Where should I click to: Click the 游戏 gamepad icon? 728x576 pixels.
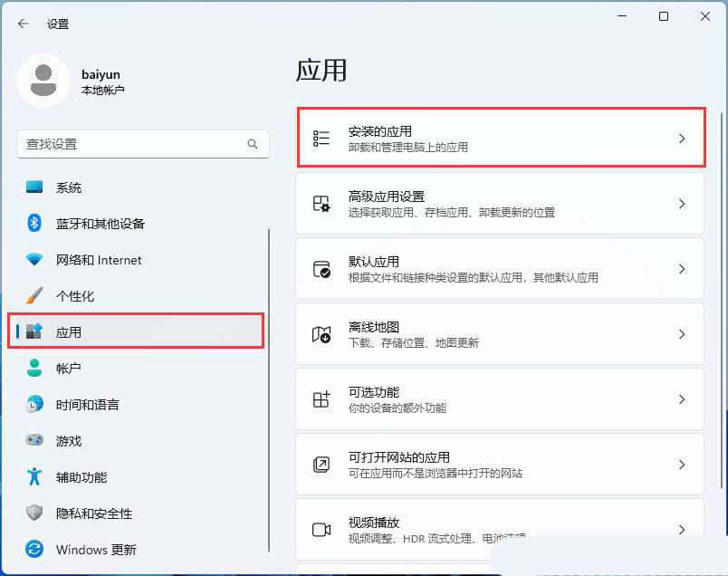[x=34, y=441]
